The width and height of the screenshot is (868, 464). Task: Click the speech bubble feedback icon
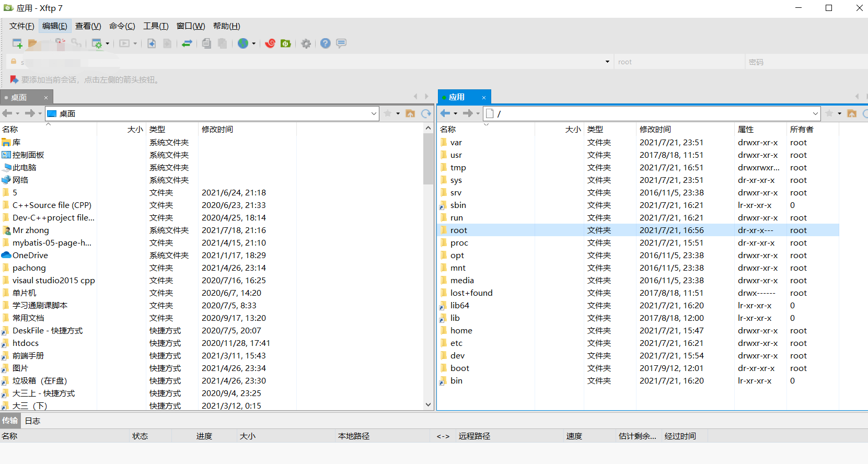tap(341, 43)
